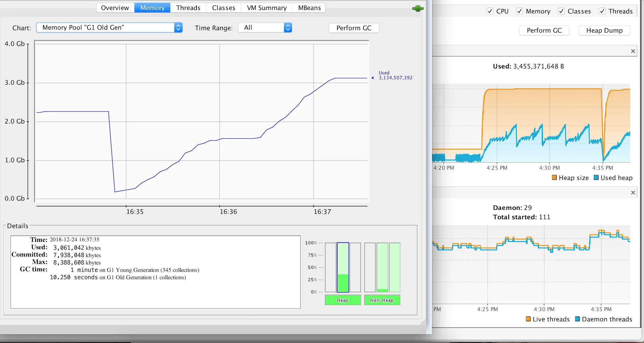Viewport: 644px width, 343px height.
Task: Disable the Threads checkbox
Action: tap(602, 11)
